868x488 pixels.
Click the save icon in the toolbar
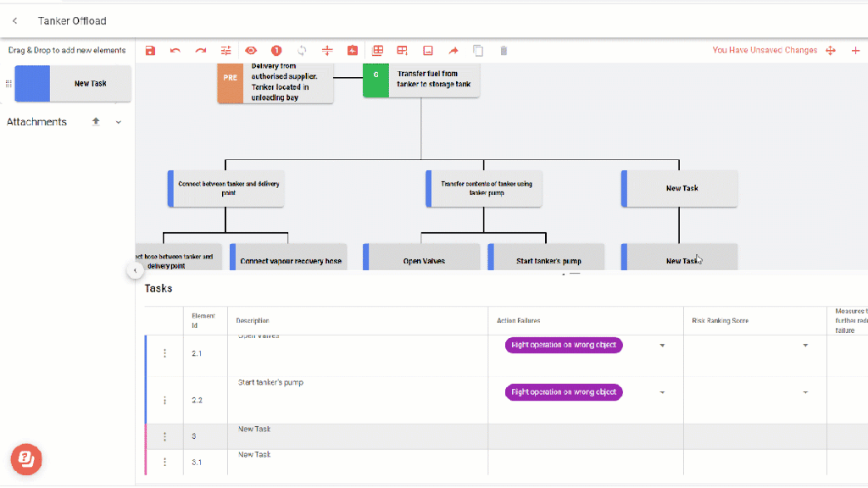(x=150, y=51)
